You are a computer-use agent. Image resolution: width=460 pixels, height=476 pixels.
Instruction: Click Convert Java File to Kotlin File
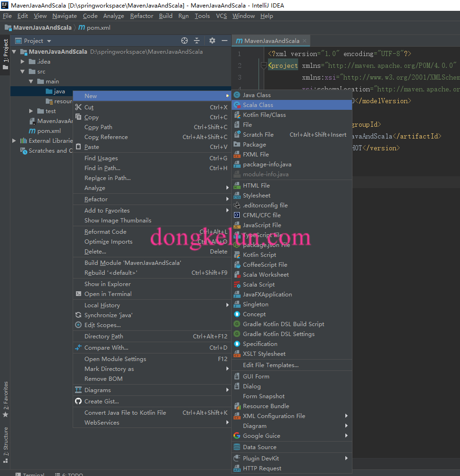(x=152, y=413)
